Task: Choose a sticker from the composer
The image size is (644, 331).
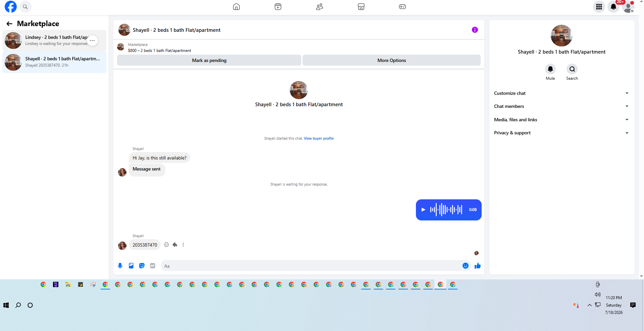Action: [142, 266]
